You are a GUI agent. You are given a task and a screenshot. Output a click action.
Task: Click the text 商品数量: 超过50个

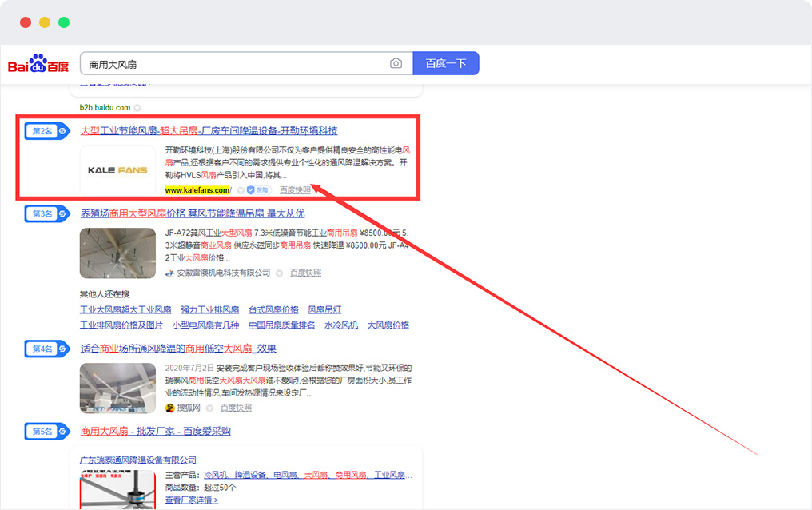[x=201, y=488]
